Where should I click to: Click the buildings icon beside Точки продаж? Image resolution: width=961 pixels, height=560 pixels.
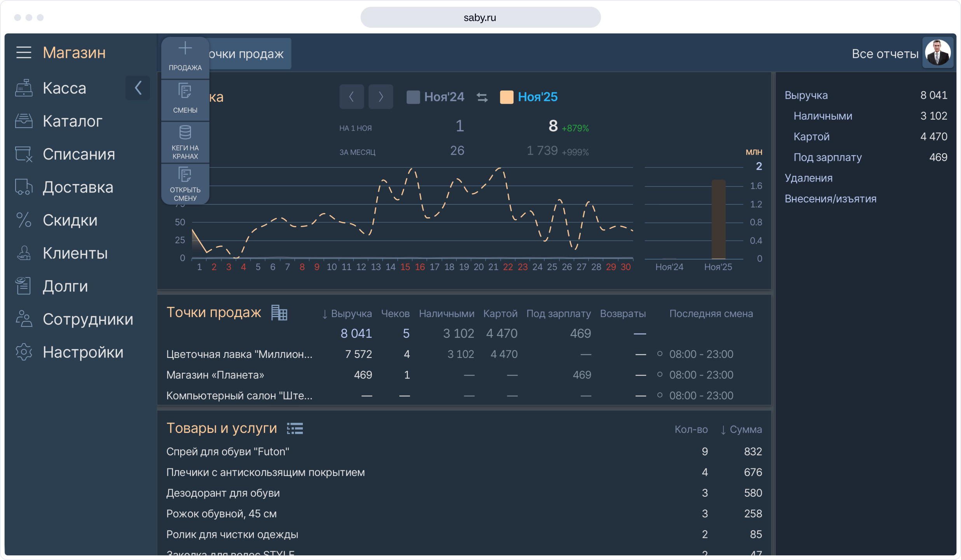(279, 313)
